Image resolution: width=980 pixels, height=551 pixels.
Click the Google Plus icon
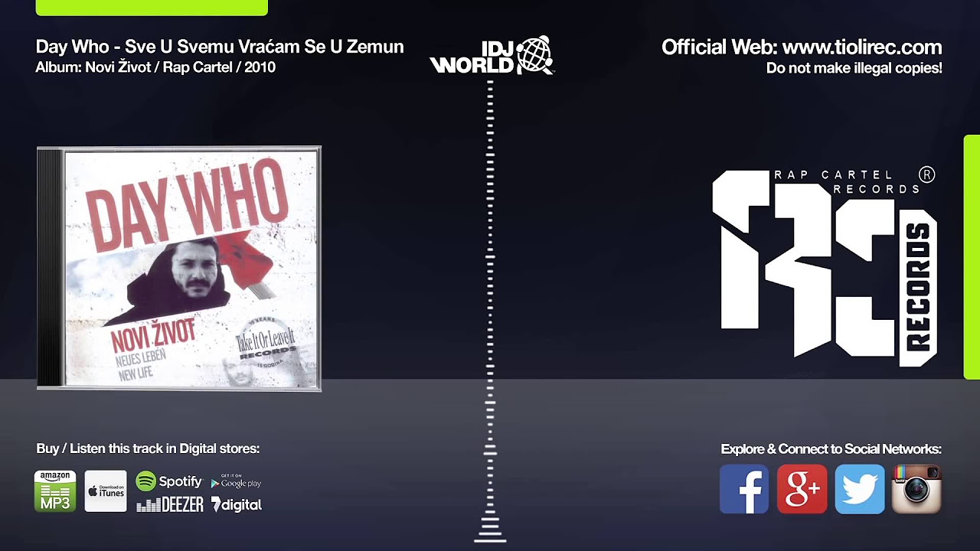pos(802,489)
